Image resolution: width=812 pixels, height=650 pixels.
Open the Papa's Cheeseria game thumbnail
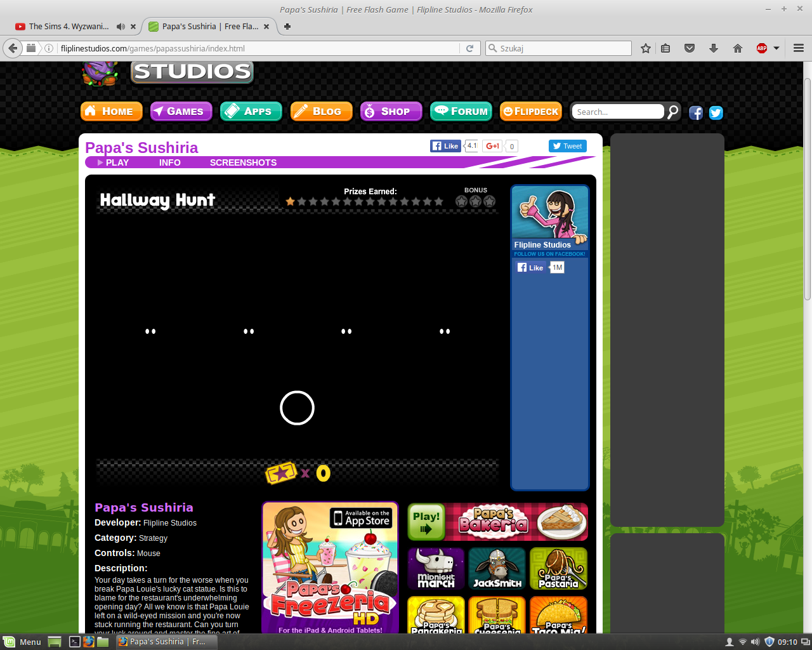point(497,615)
